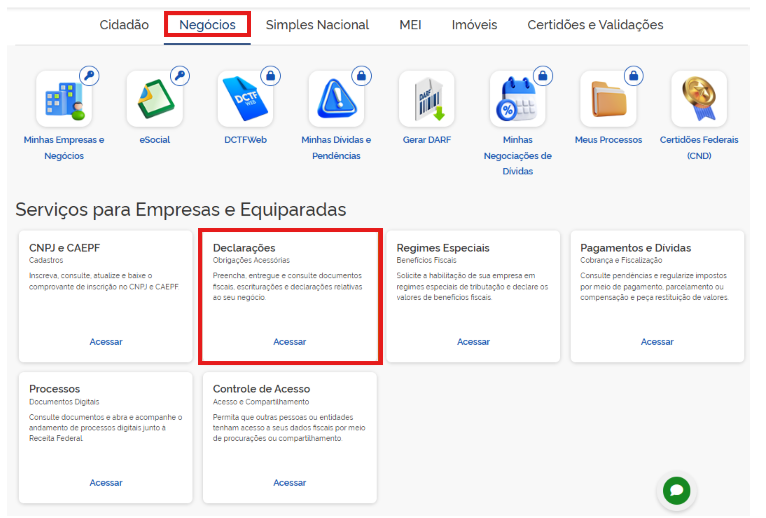Open the eSocial icon
The height and width of the screenshot is (518, 766).
(x=155, y=99)
